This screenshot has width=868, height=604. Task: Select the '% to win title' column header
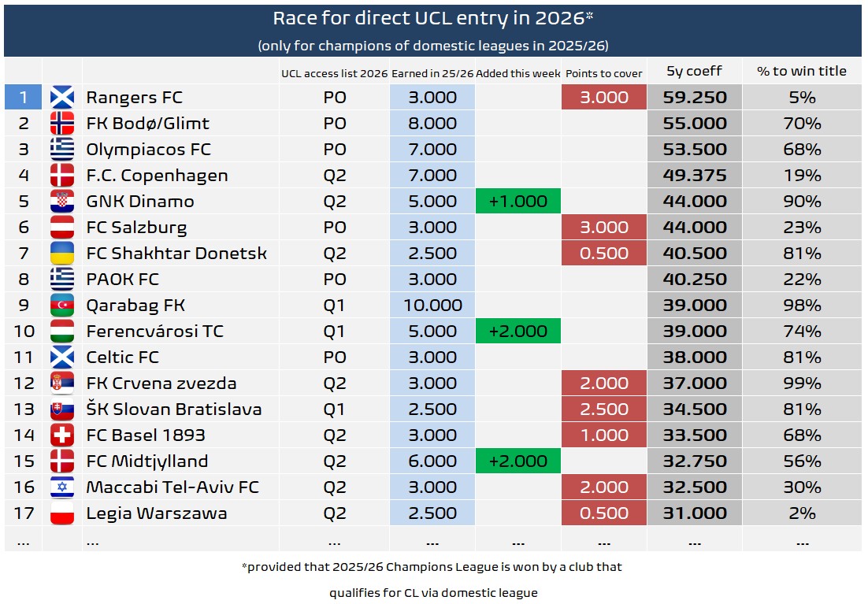[802, 71]
